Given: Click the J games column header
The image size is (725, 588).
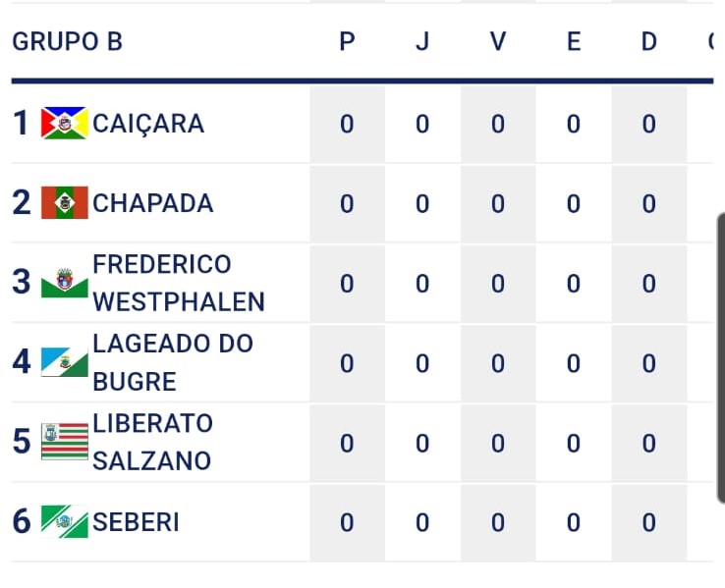Looking at the screenshot, I should coord(422,42).
